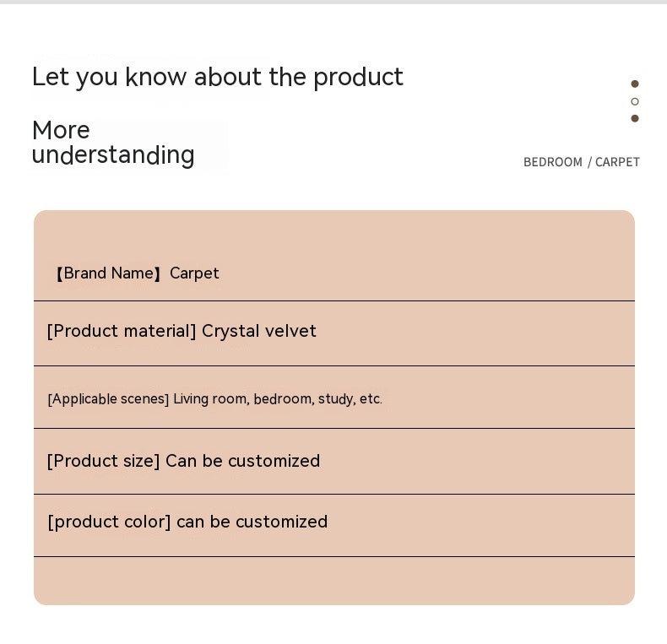Open the CARPET category label
Viewport: 667px width, 644px height.
point(617,162)
